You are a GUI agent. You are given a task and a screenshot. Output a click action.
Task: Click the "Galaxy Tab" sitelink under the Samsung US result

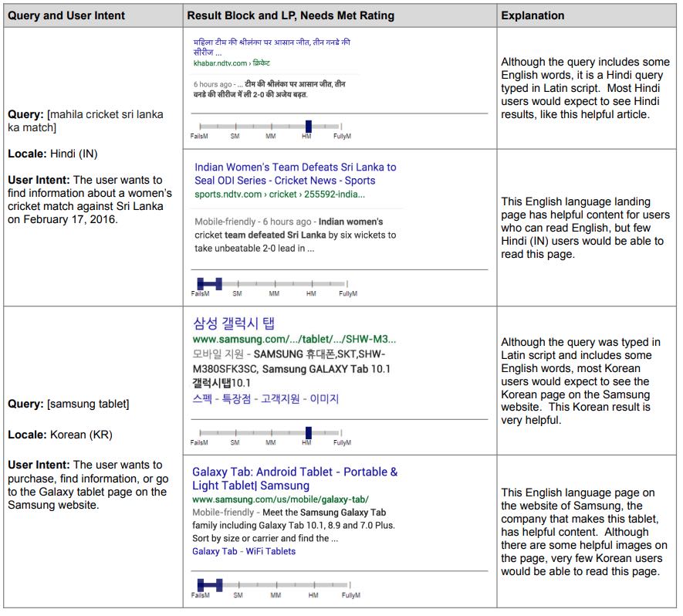click(x=215, y=551)
